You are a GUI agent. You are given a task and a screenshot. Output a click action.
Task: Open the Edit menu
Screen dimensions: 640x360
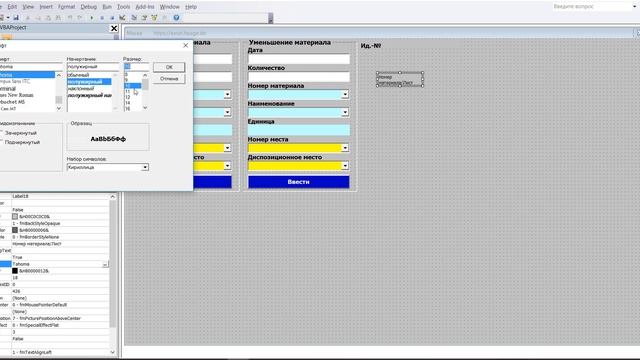12,7
